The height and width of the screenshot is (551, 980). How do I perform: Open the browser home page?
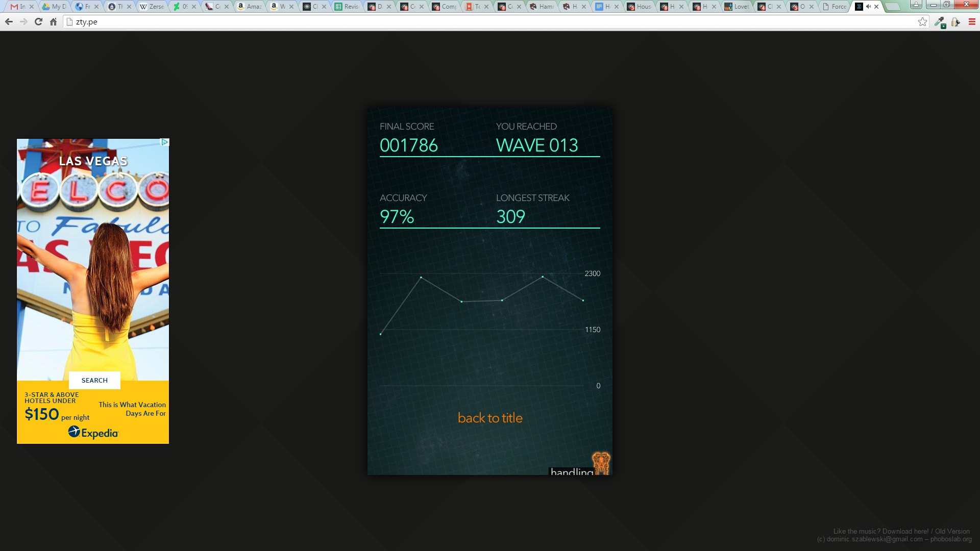(53, 22)
